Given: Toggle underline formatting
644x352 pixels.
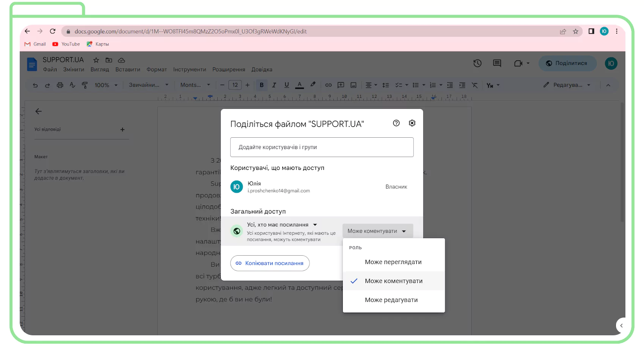Looking at the screenshot, I should click(x=287, y=85).
